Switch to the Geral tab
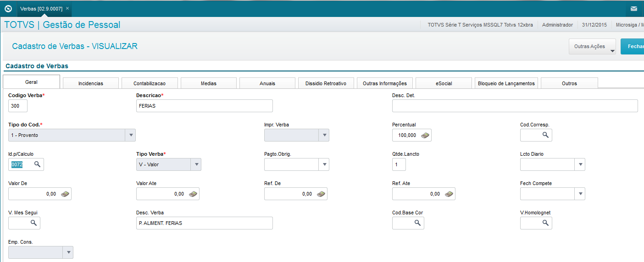The width and height of the screenshot is (644, 262). [x=32, y=82]
